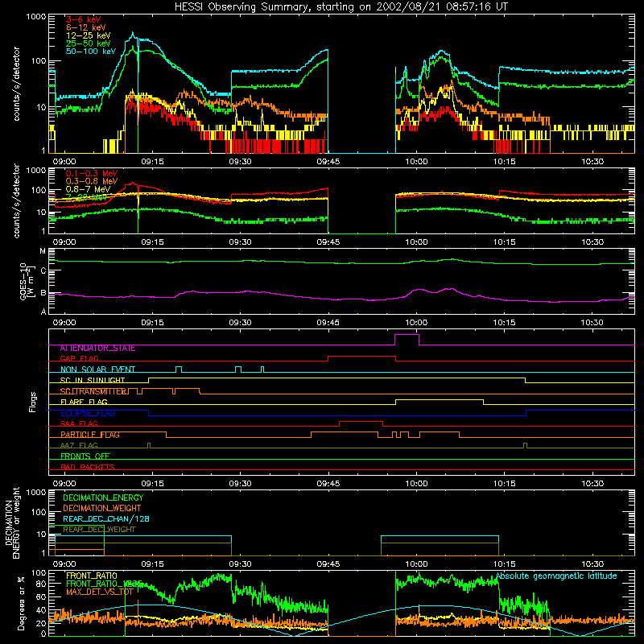Select the 6-12 keV legend label
644x644 pixels.
[x=86, y=27]
